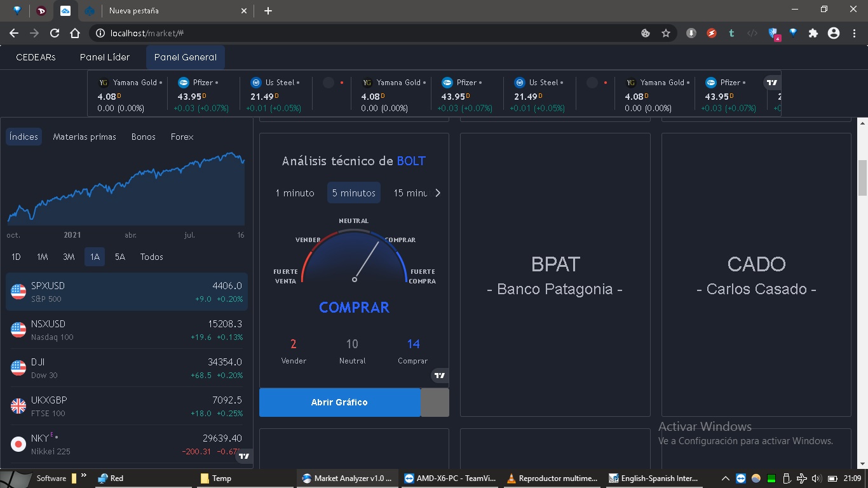The height and width of the screenshot is (488, 868).
Task: Select the 1M chart range
Action: tap(43, 257)
